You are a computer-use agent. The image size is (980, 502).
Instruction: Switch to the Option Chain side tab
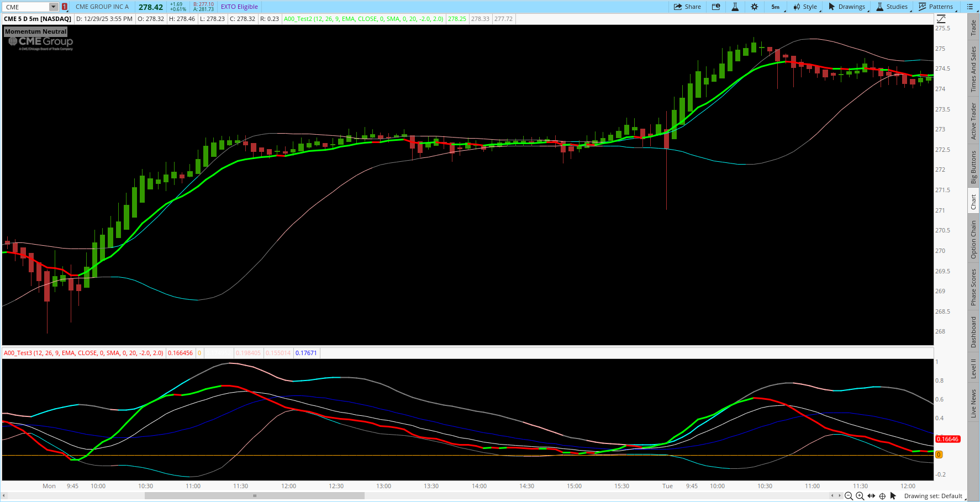click(x=973, y=239)
